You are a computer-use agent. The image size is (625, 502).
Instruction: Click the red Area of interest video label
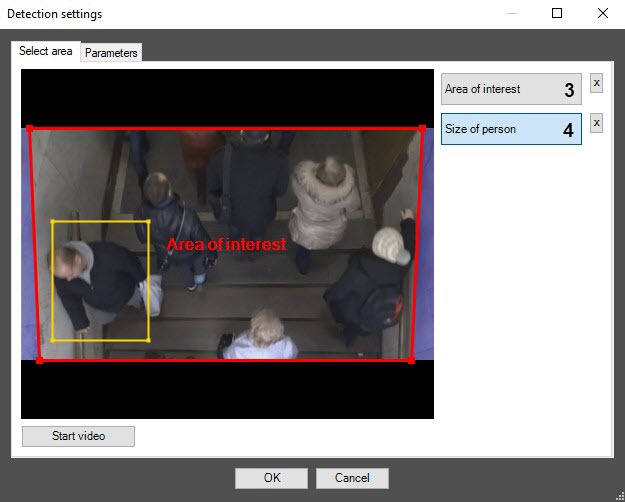click(226, 244)
